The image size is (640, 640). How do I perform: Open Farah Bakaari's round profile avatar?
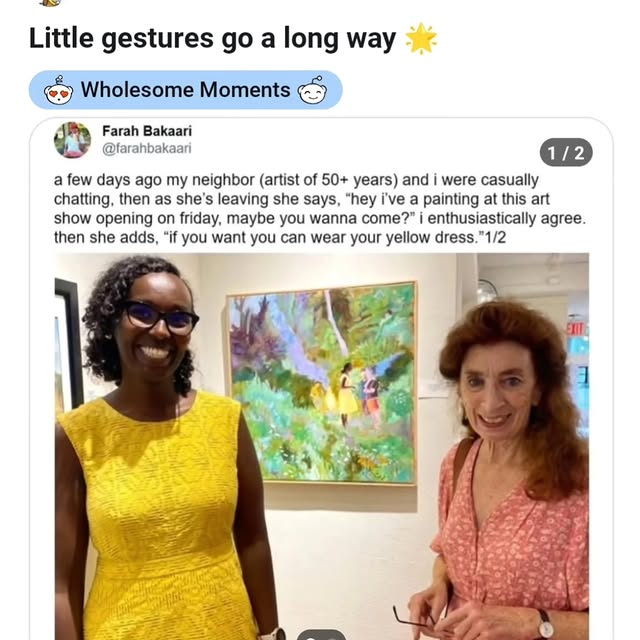[72, 140]
